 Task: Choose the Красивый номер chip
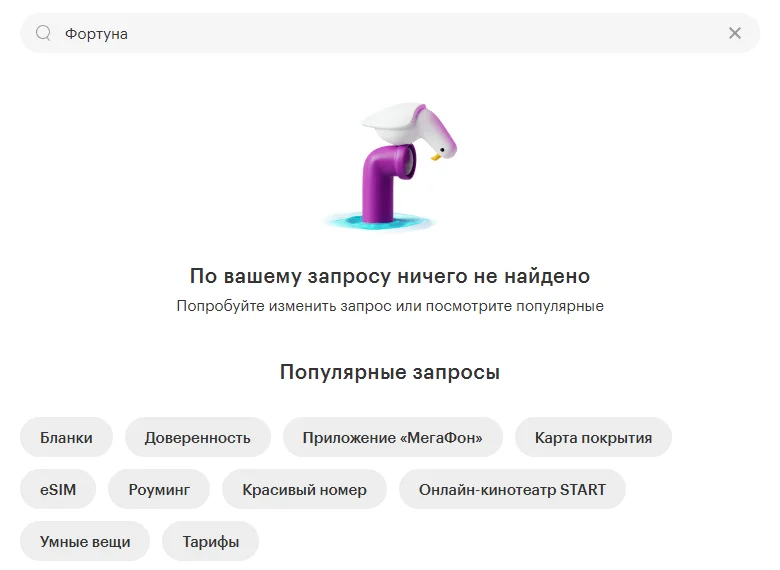pyautogui.click(x=304, y=489)
